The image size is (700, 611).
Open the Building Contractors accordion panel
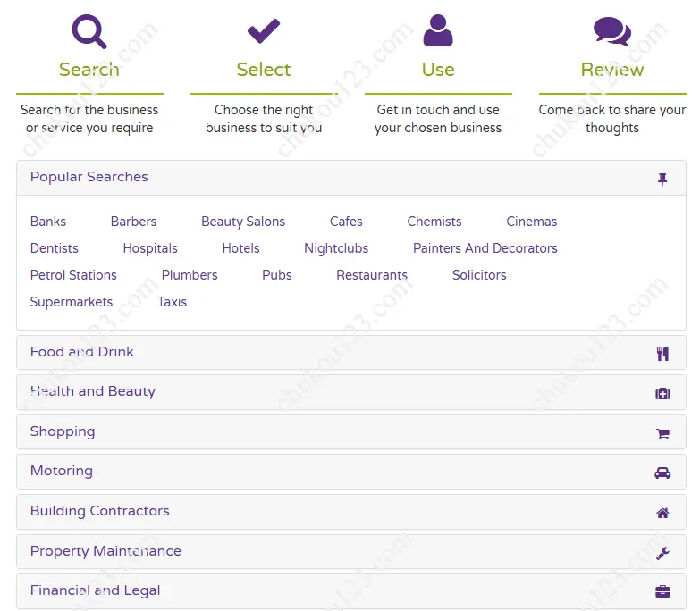(100, 511)
